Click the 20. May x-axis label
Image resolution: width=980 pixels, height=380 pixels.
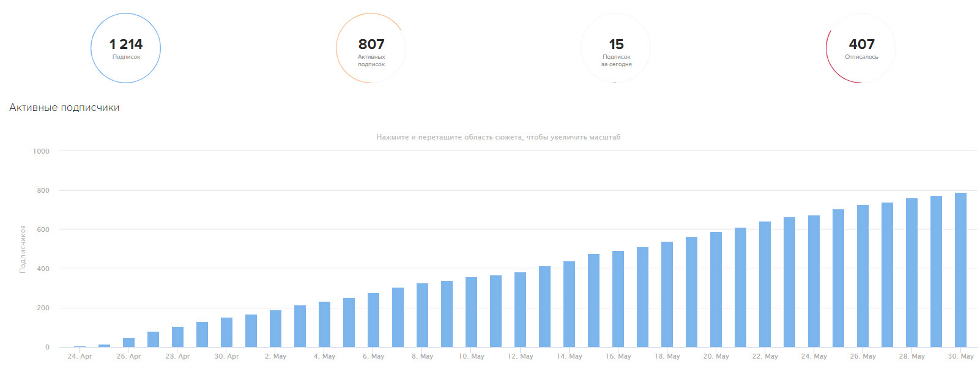(x=716, y=356)
